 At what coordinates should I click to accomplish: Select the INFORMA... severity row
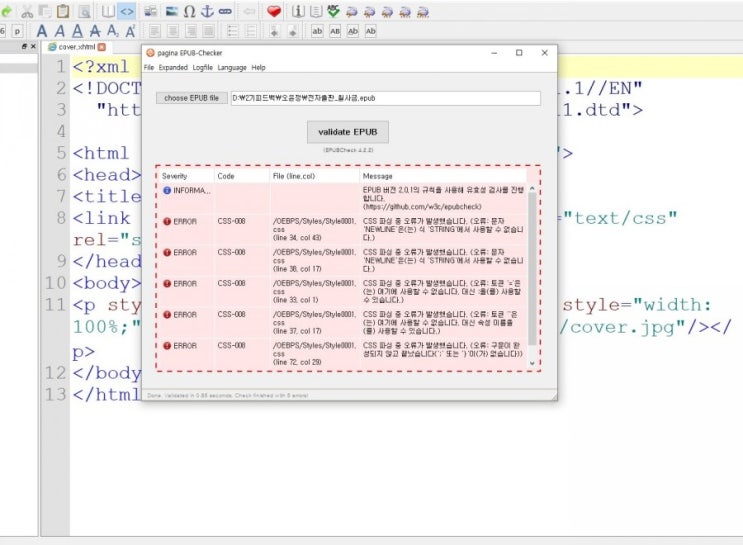(x=341, y=198)
